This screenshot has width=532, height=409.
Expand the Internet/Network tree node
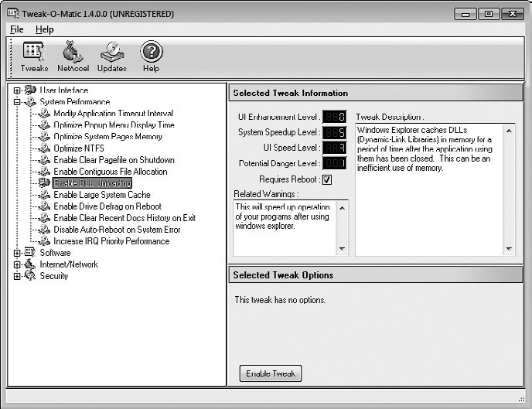(17, 264)
